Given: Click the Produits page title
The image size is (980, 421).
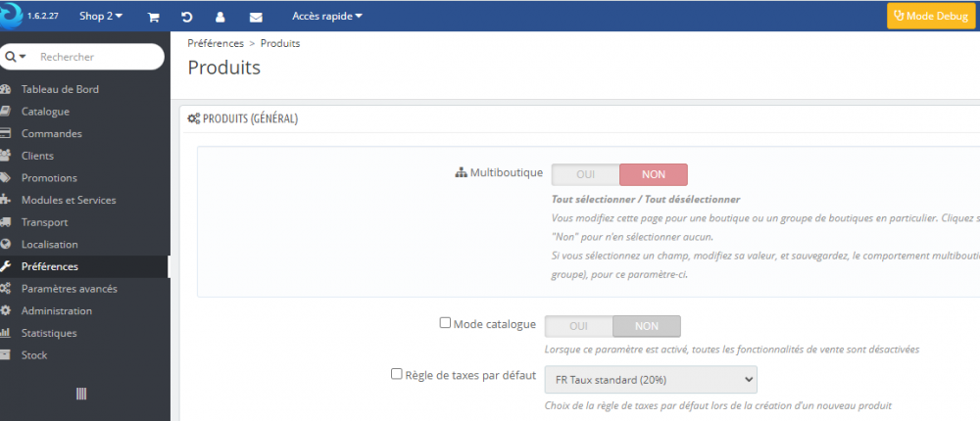Looking at the screenshot, I should 223,68.
